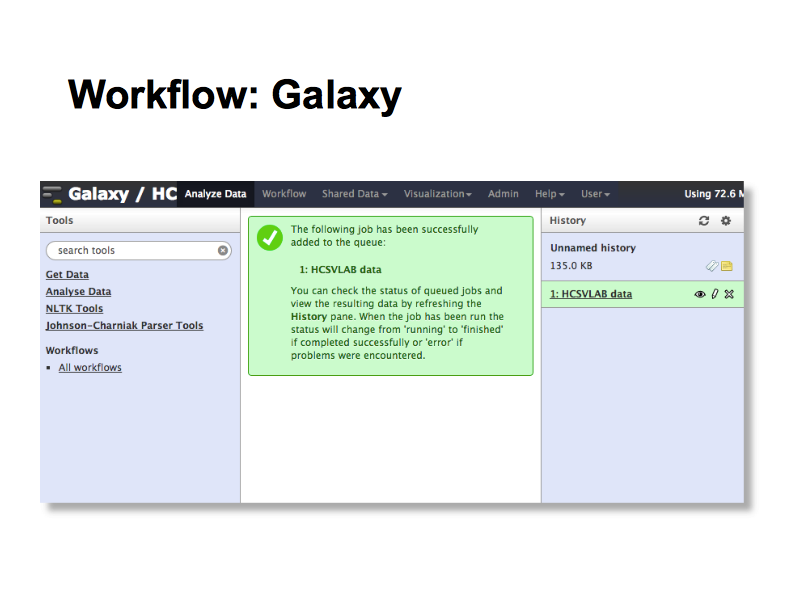
Task: Go to the Admin tab
Action: [503, 194]
